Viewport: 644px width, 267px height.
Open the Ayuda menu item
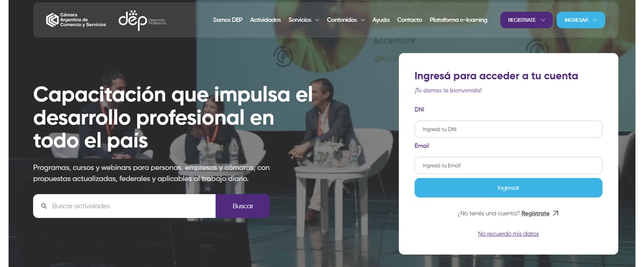(x=381, y=20)
